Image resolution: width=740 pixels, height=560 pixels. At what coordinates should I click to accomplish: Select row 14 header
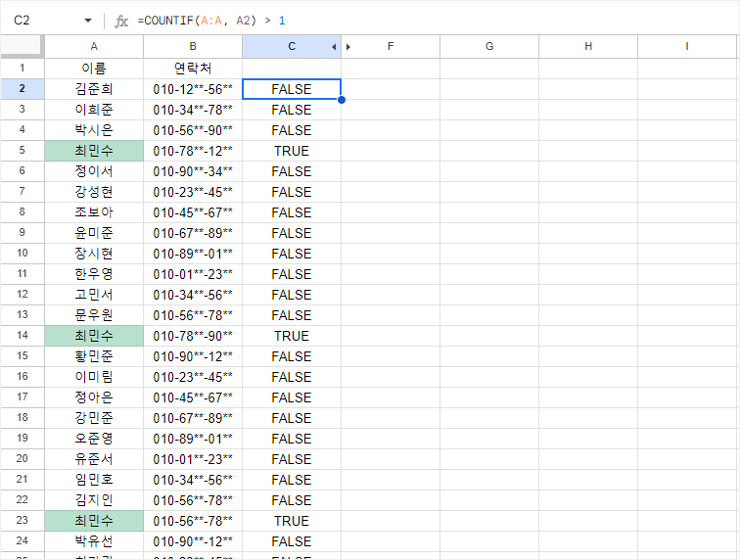click(x=23, y=335)
